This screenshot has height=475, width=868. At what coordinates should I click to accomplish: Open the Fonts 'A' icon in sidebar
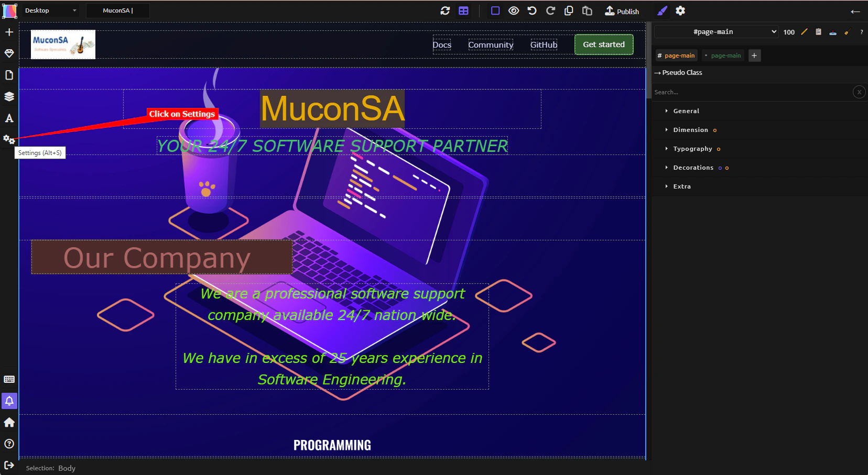point(9,118)
